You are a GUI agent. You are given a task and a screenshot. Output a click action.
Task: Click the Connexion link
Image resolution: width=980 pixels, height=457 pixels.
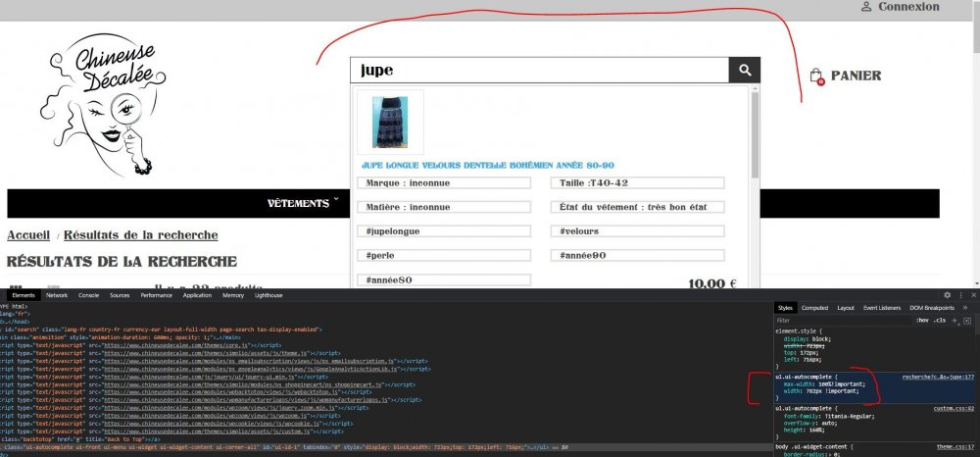908,7
